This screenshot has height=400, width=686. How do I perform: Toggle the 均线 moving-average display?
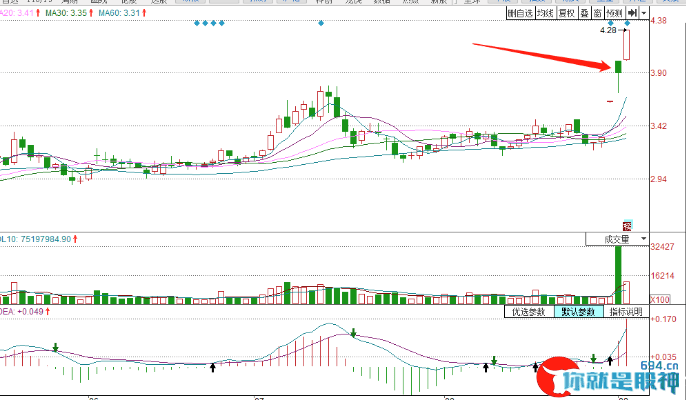[x=546, y=13]
